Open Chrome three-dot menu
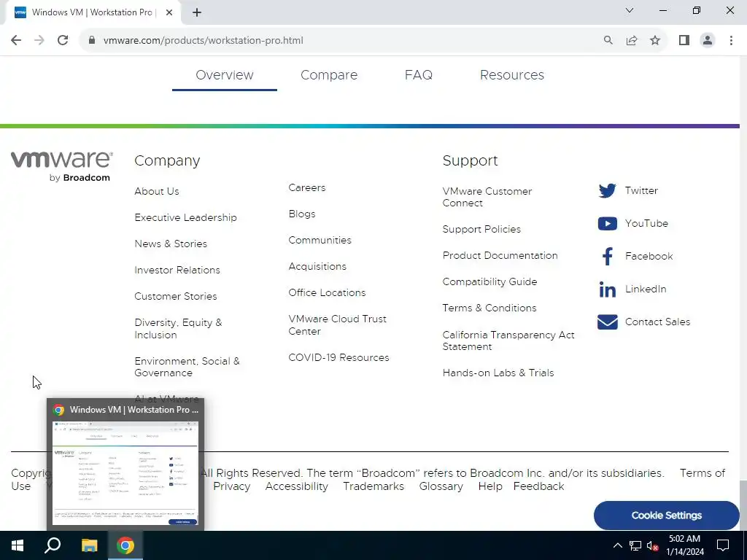The height and width of the screenshot is (560, 747). (x=731, y=41)
